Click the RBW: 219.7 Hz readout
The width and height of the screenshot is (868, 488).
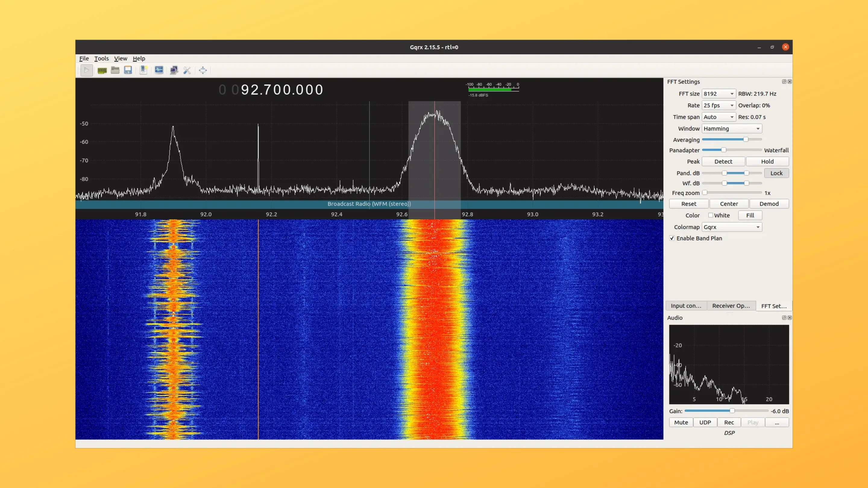757,94
